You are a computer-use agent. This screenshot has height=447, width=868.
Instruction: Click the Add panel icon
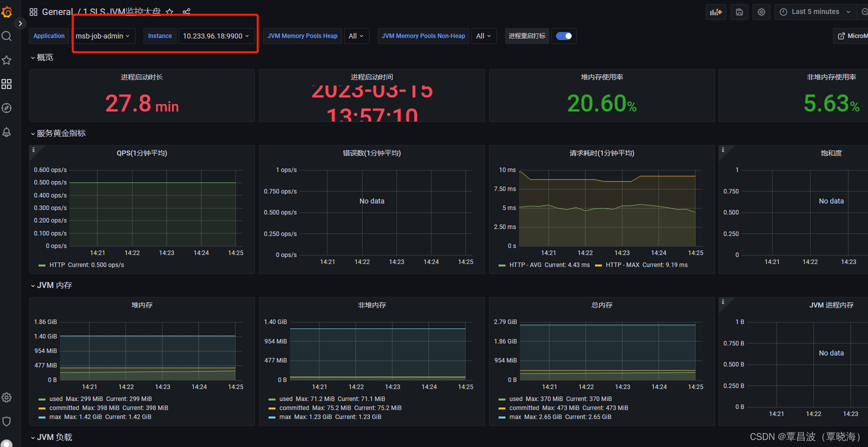point(716,12)
